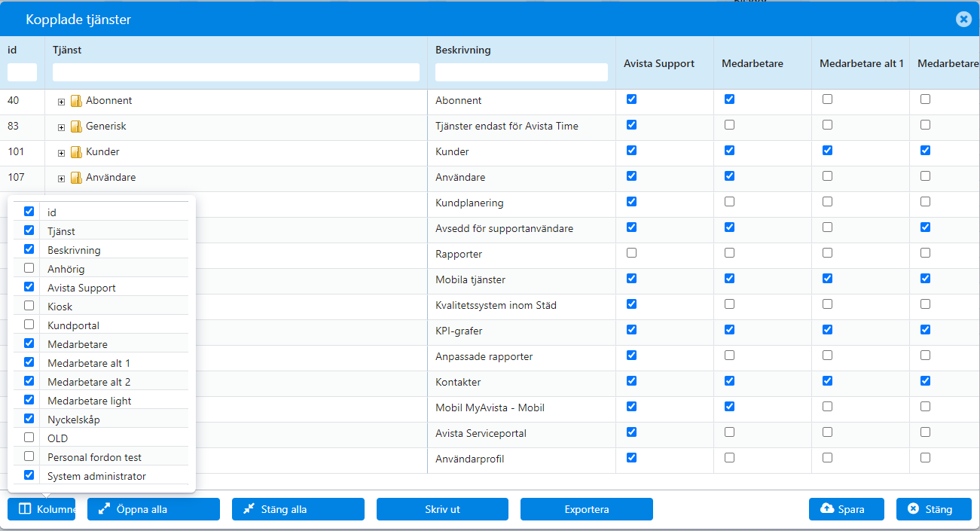Click the Generisk folder icon
This screenshot has width=980, height=531.
pos(76,127)
